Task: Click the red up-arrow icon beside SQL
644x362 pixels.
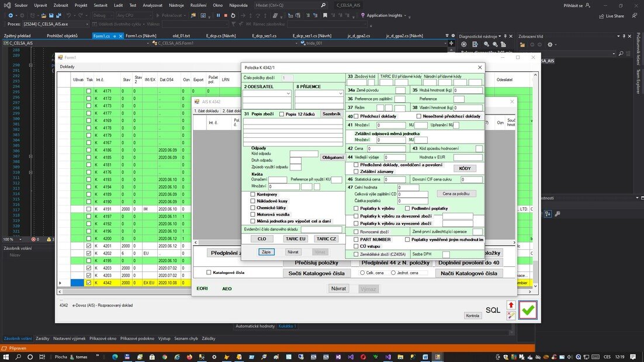Action: pyautogui.click(x=511, y=305)
